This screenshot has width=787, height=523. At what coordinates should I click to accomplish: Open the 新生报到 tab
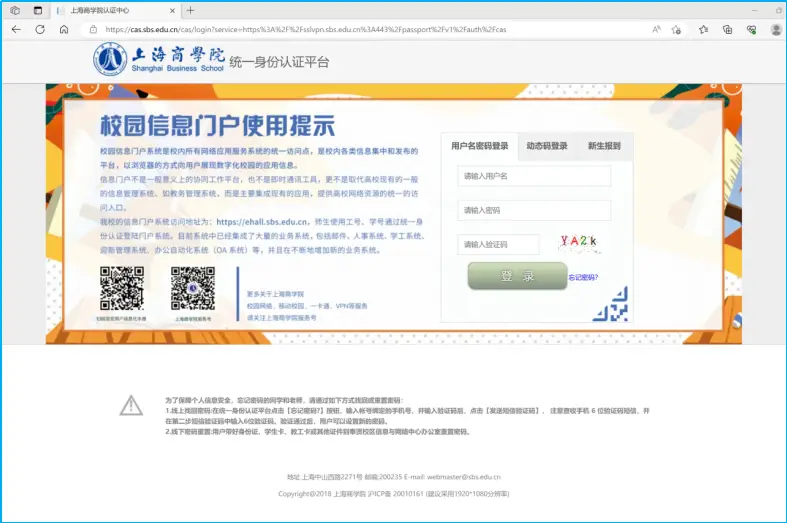604,146
